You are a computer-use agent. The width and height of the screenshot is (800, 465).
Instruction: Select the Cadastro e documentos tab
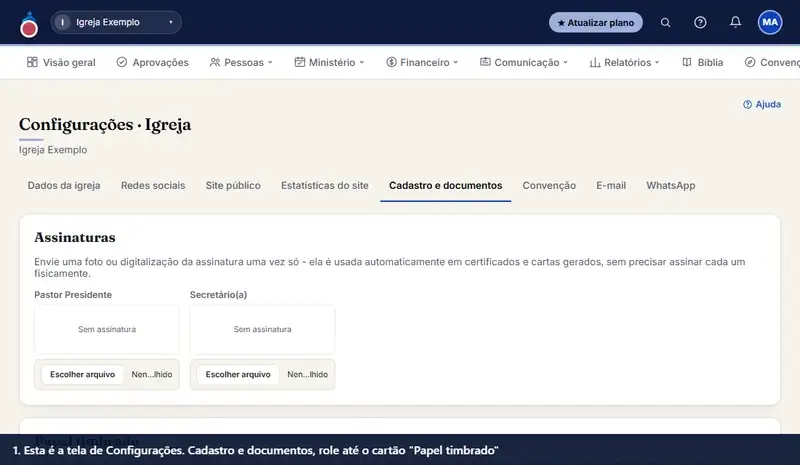point(445,186)
